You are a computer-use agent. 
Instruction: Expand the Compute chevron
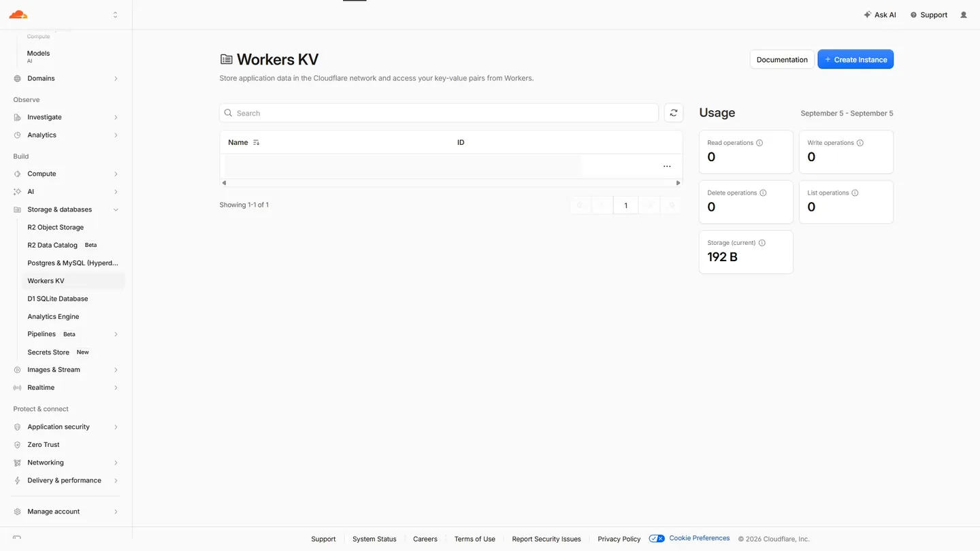tap(116, 173)
